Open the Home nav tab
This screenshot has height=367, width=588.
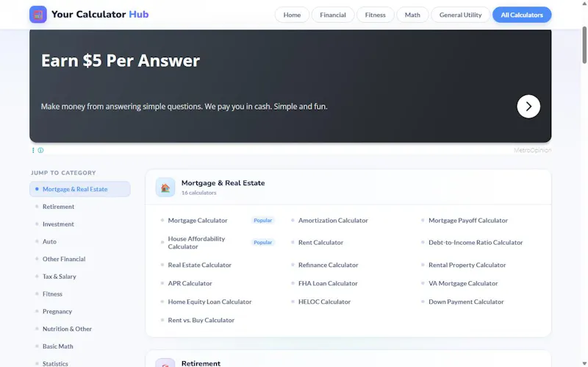click(x=292, y=15)
